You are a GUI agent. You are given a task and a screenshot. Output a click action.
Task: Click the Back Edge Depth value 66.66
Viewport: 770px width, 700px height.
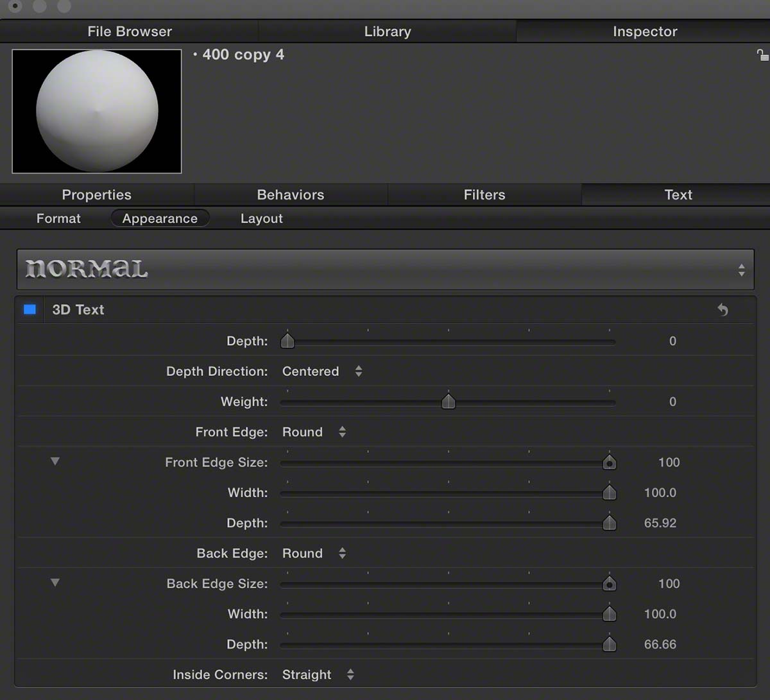coord(660,644)
